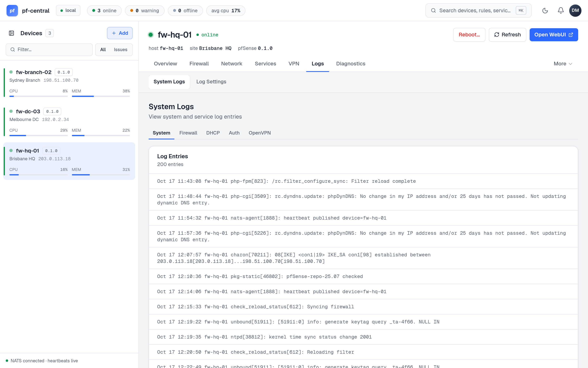Focus the global search field

click(x=478, y=10)
